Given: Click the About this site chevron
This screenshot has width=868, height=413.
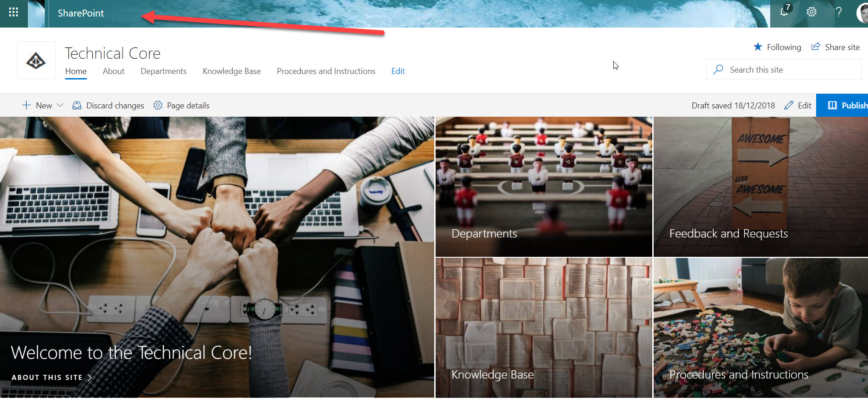Looking at the screenshot, I should click(x=90, y=378).
